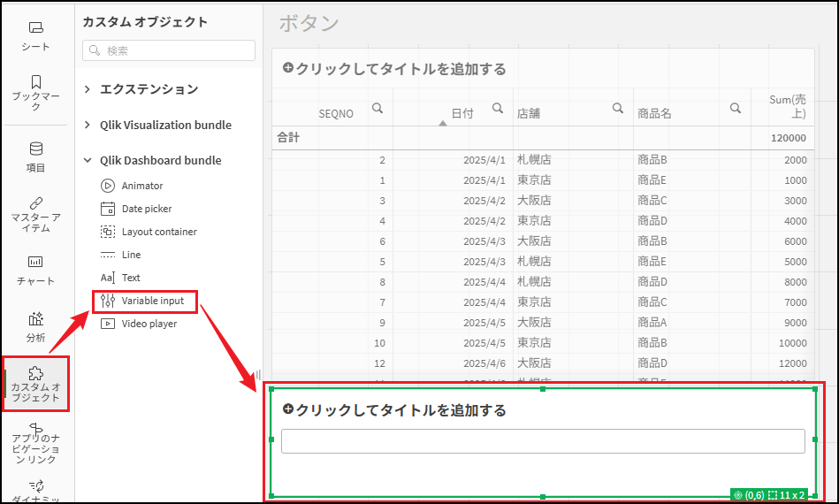The height and width of the screenshot is (504, 839).
Task: Click table title クリックしてタイトルを追加する
Action: pos(400,69)
